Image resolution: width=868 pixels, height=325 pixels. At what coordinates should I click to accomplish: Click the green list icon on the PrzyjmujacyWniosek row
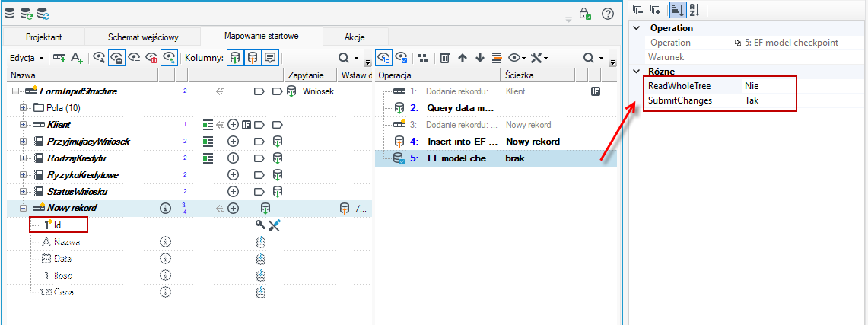pyautogui.click(x=208, y=141)
